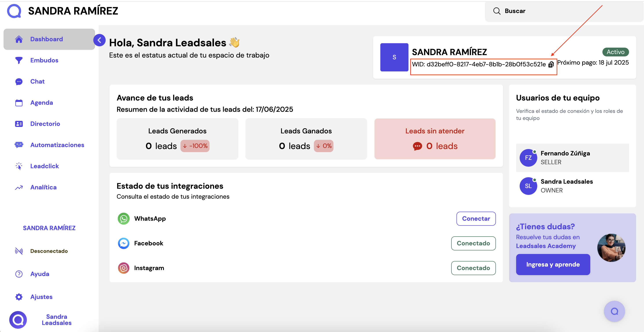Open the floating support chat bubble
644x332 pixels.
[x=614, y=311]
